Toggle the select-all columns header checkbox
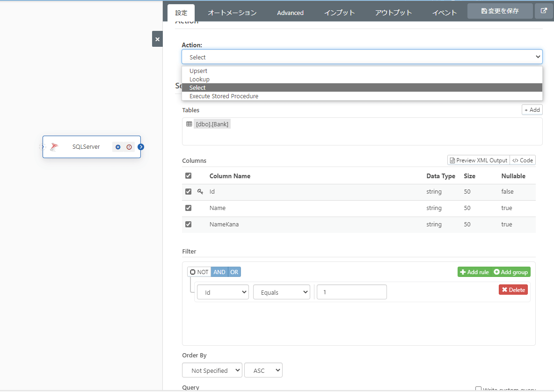Image resolution: width=554 pixels, height=392 pixels. 189,176
